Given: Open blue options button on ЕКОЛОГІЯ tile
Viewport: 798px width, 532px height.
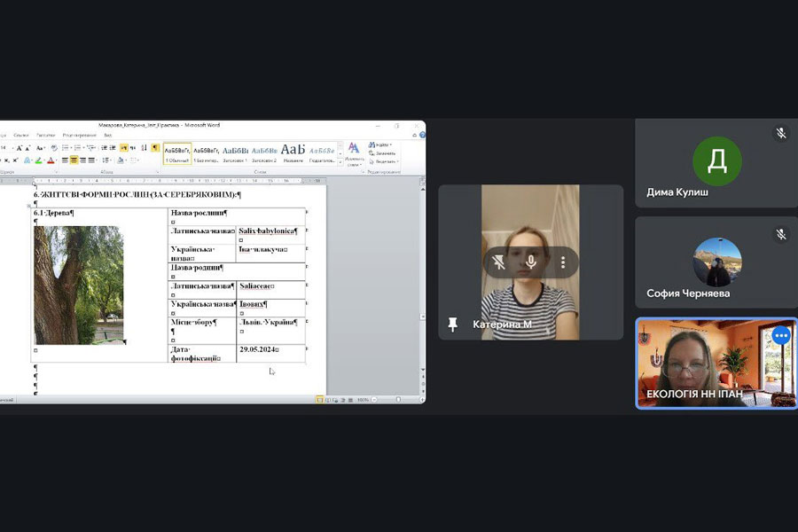Looking at the screenshot, I should coord(780,335).
